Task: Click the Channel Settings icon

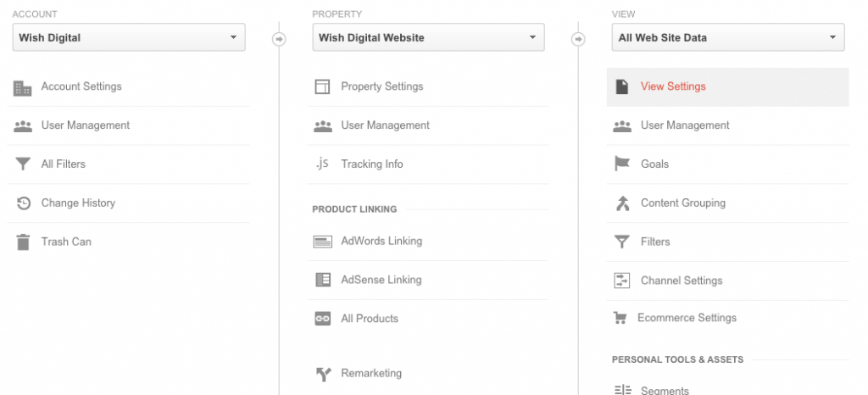Action: pyautogui.click(x=622, y=281)
